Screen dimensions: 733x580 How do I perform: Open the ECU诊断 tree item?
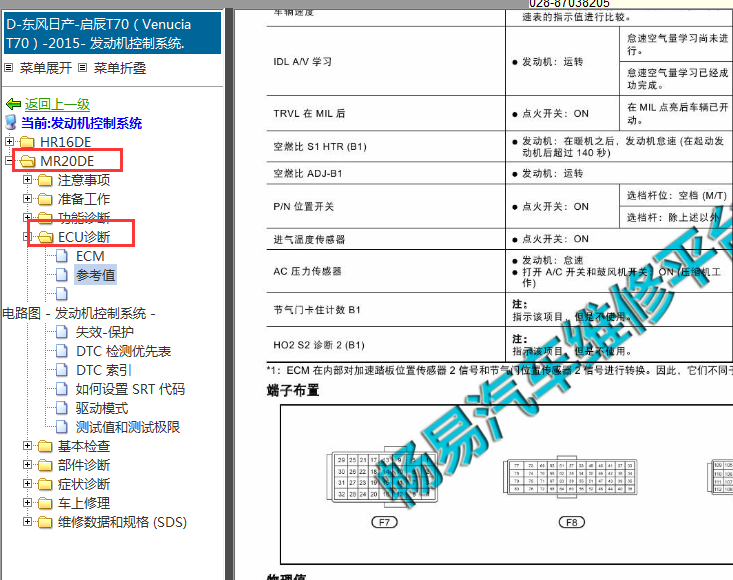pyautogui.click(x=84, y=237)
